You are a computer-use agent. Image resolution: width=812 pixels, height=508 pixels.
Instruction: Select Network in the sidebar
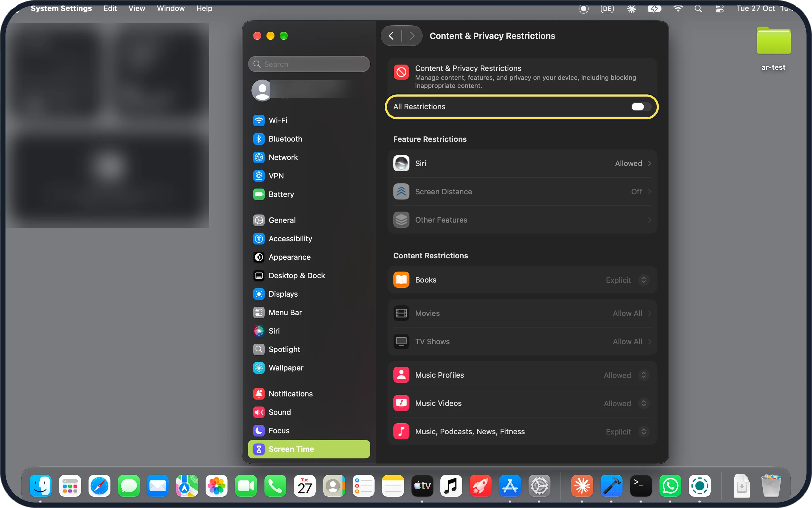[x=309, y=157]
